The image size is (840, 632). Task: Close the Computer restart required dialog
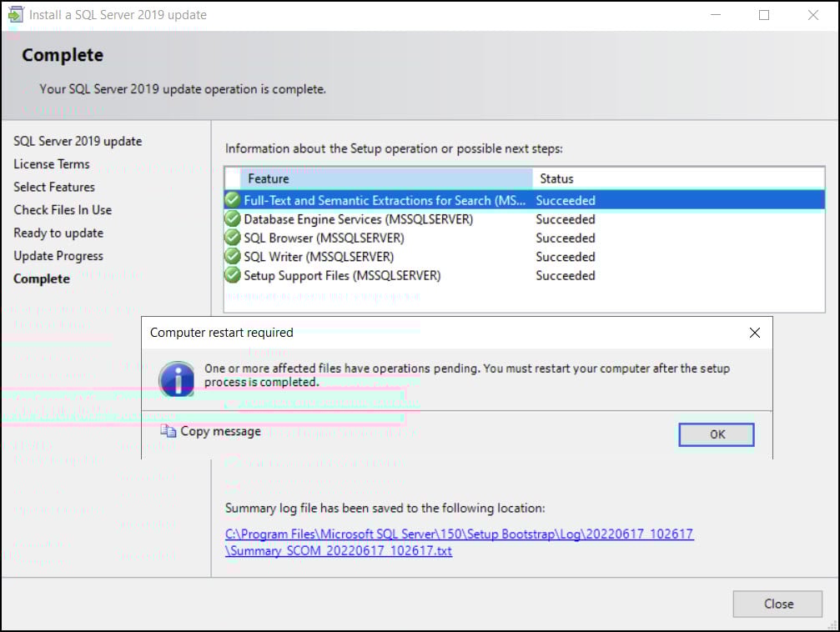pyautogui.click(x=755, y=333)
